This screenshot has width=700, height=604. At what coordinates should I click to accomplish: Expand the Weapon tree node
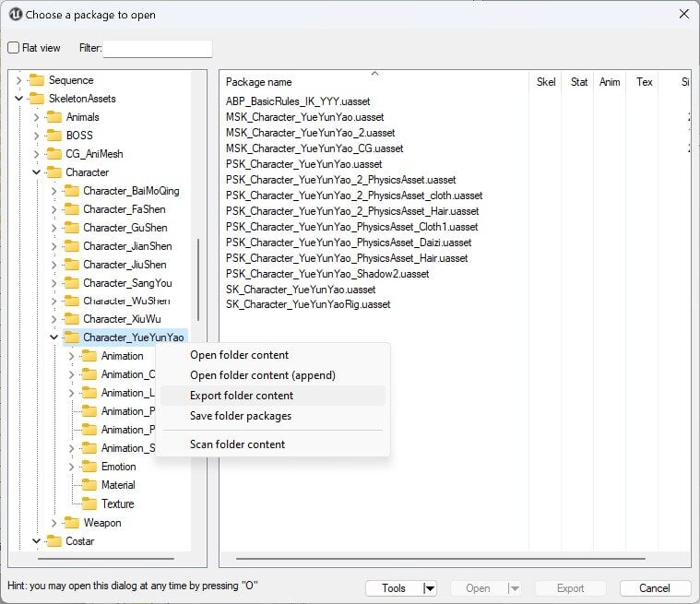click(x=53, y=523)
